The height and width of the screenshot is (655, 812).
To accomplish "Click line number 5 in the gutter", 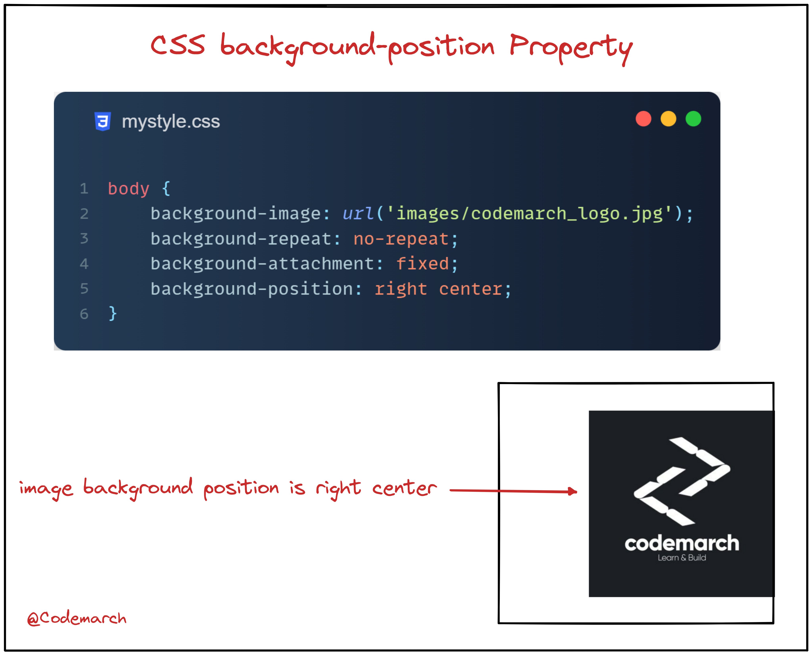I will point(84,289).
